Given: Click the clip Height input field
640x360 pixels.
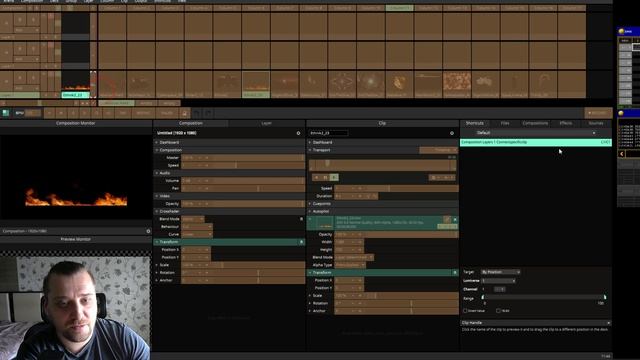Looking at the screenshot, I should point(349,250).
